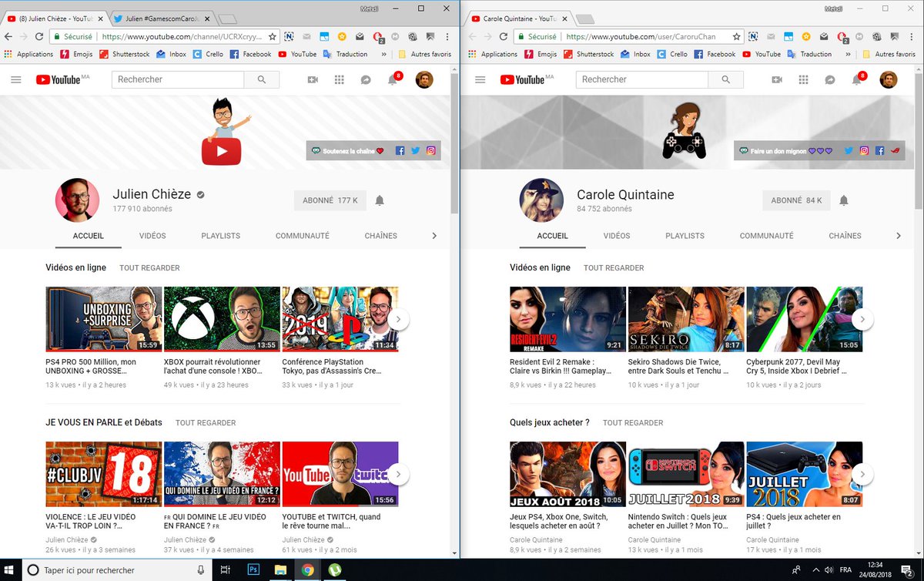Click search magnifier button in right window
Image resolution: width=924 pixels, height=581 pixels.
tap(726, 79)
